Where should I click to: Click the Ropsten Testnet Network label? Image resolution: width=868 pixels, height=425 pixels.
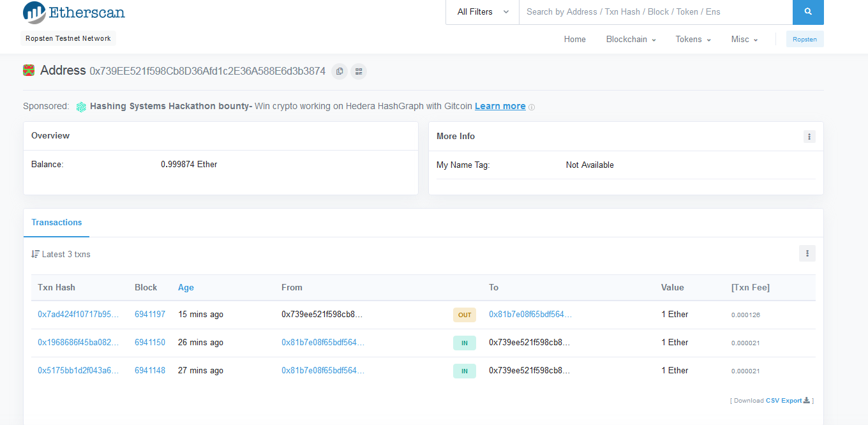pos(68,39)
